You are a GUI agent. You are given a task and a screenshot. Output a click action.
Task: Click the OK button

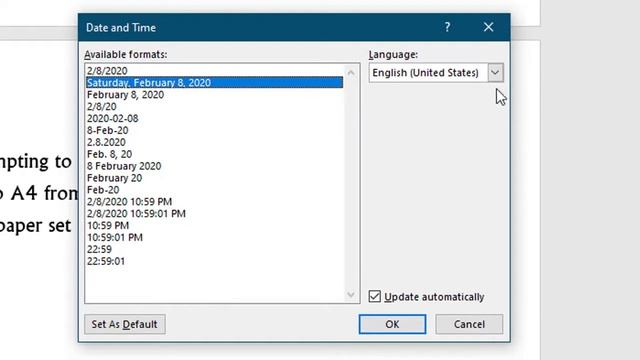(392, 324)
